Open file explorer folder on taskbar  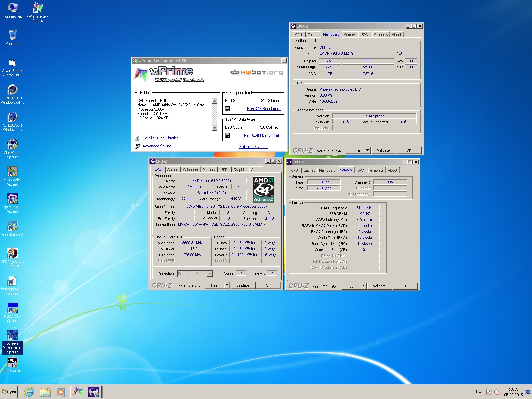(x=45, y=392)
